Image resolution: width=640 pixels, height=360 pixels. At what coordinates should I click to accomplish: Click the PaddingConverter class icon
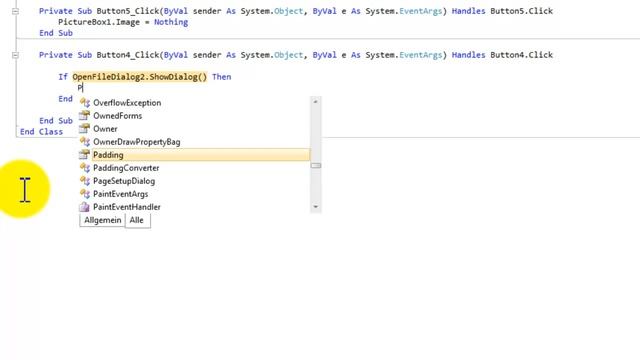(x=84, y=168)
